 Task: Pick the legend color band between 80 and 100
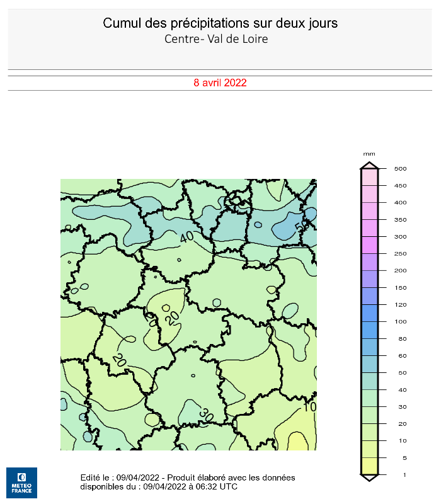(369, 330)
